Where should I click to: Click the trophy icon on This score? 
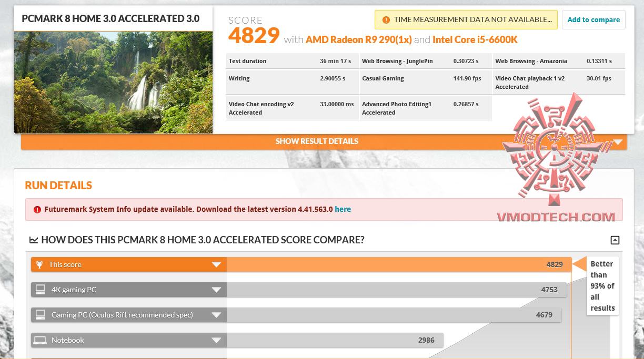click(x=39, y=264)
